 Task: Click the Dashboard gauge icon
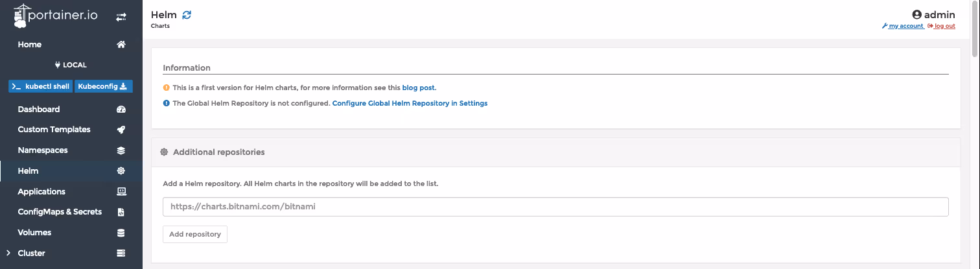click(x=121, y=110)
